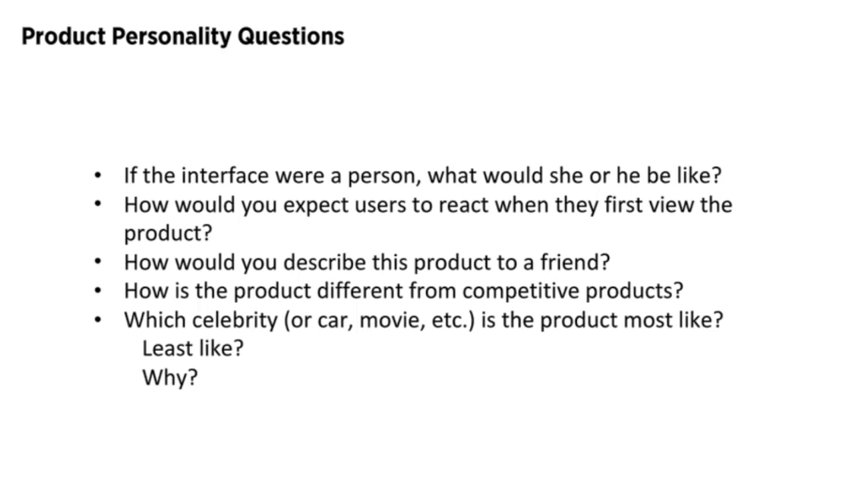Select the "describe this product to a friend" line
This screenshot has width=868, height=484.
[367, 263]
